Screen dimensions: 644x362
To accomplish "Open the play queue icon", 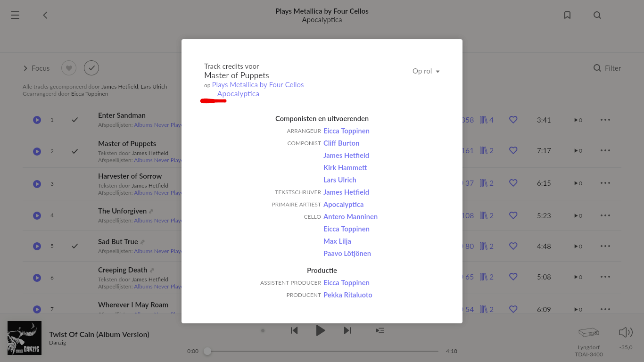I will pyautogui.click(x=380, y=330).
